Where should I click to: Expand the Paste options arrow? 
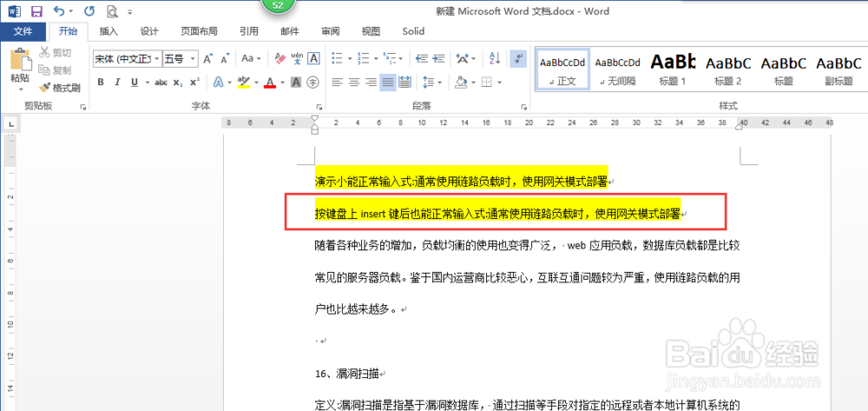(21, 89)
